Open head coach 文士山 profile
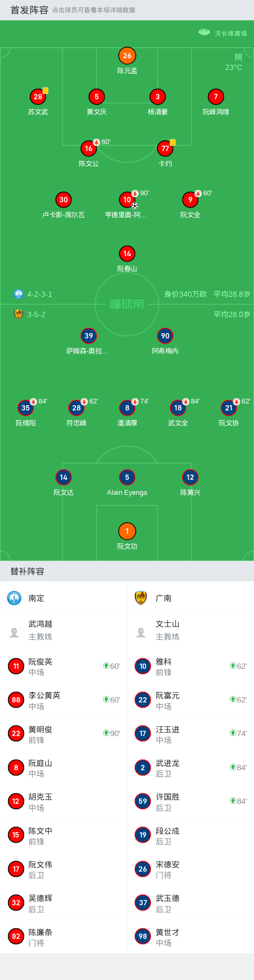Viewport: 254px width, 980px height. [x=190, y=630]
